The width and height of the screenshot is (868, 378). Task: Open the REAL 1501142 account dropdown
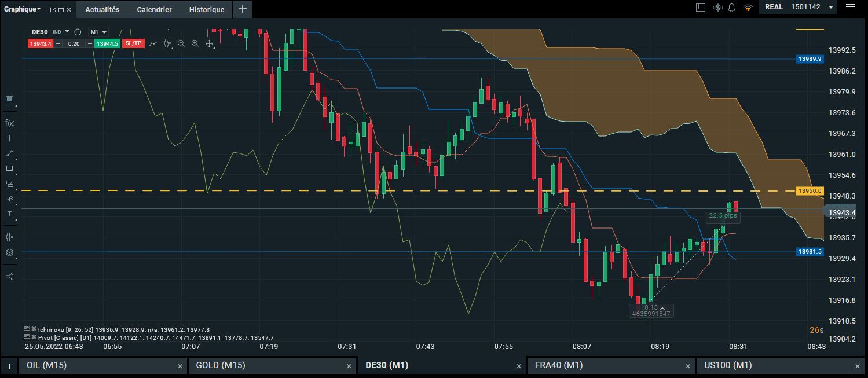pyautogui.click(x=799, y=7)
